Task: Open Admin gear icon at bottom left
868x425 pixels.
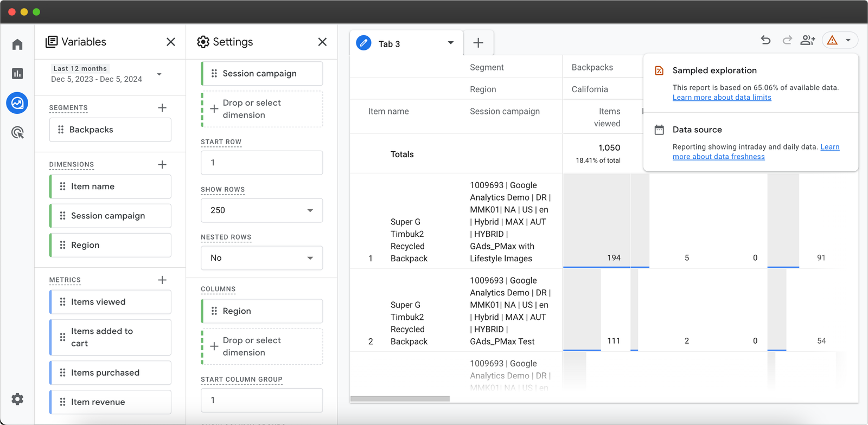Action: [x=17, y=400]
